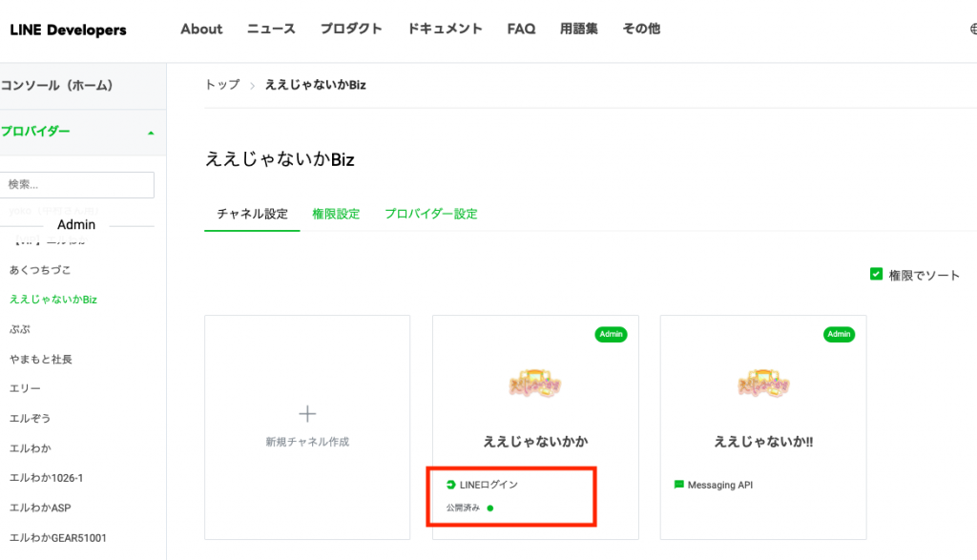Image resolution: width=977 pixels, height=560 pixels.
Task: Click the トップ breadcrumb link
Action: [222, 85]
